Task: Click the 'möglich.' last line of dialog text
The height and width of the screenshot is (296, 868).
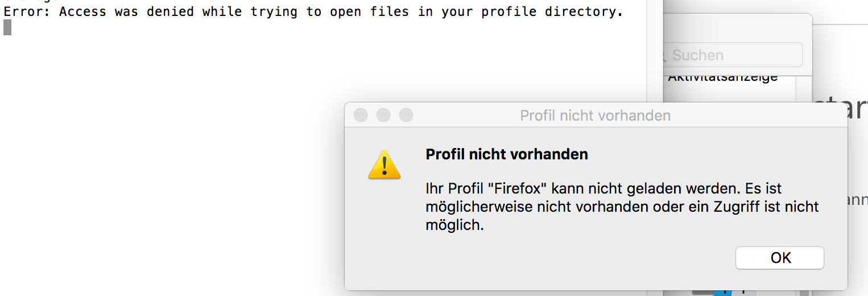Action: (x=454, y=225)
